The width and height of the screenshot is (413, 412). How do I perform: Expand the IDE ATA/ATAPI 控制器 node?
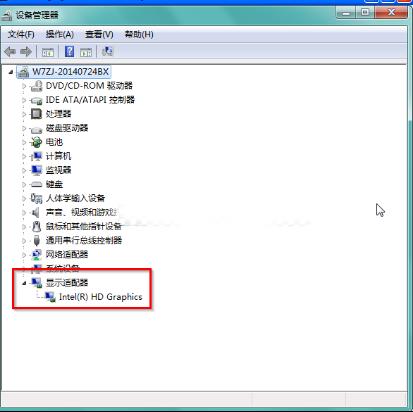[24, 100]
